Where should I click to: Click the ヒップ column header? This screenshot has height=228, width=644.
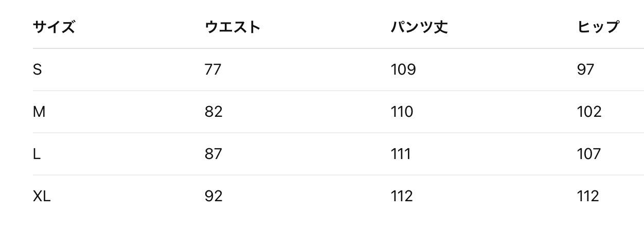tap(598, 27)
